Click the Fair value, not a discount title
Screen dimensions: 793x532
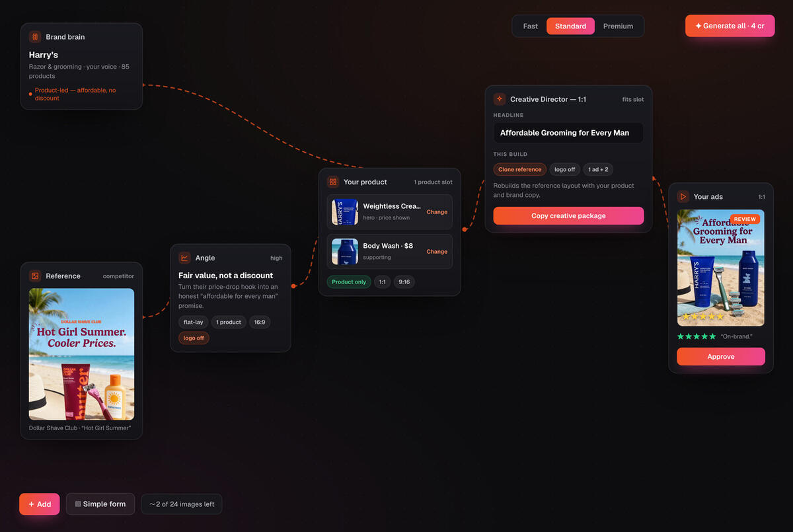[x=225, y=276]
